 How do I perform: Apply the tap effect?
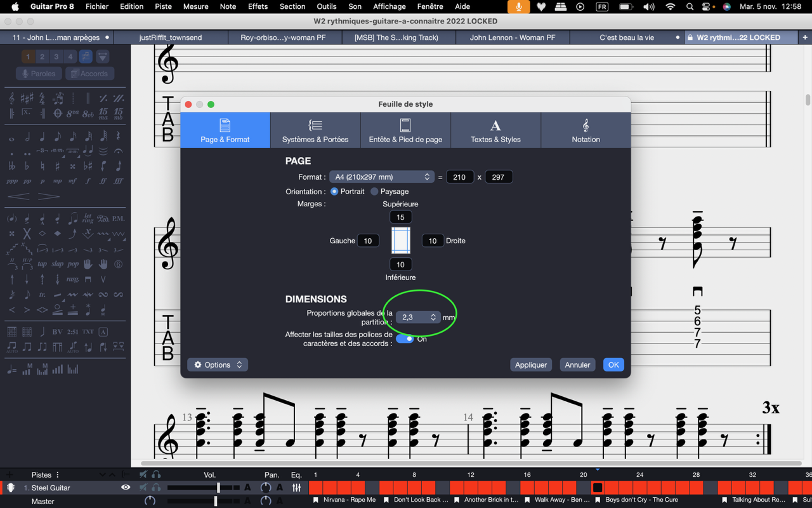[42, 264]
